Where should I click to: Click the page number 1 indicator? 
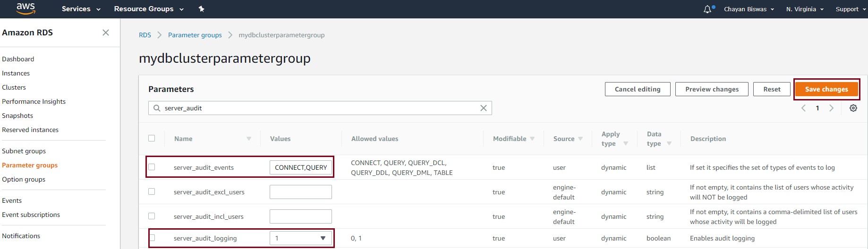(x=817, y=108)
